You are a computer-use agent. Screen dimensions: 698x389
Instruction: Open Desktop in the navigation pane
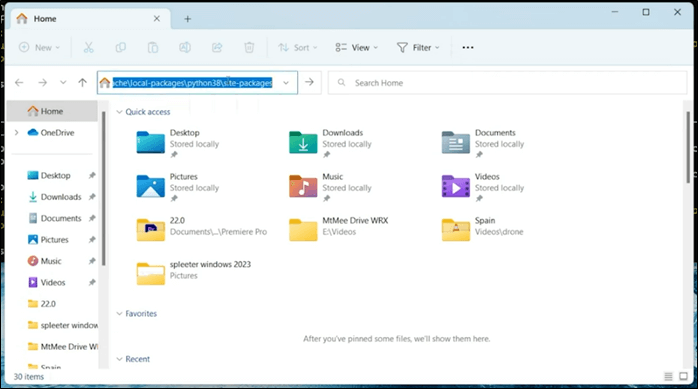tap(55, 175)
